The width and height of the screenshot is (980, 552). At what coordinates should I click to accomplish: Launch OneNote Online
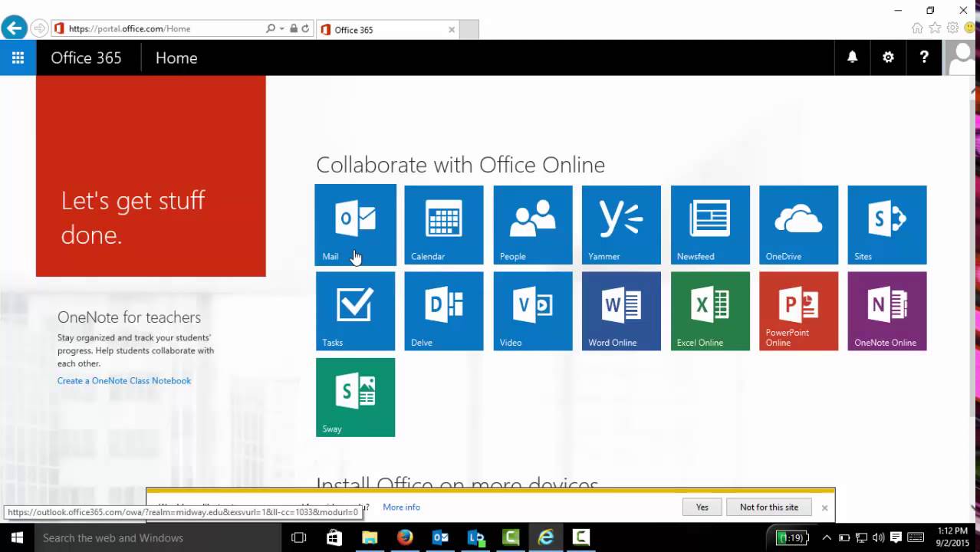pyautogui.click(x=887, y=311)
